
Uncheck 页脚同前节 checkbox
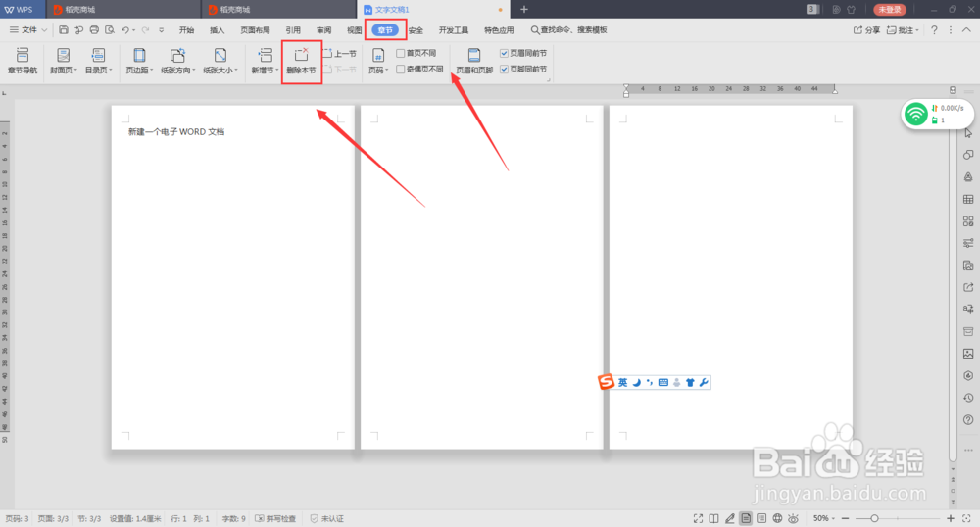504,70
